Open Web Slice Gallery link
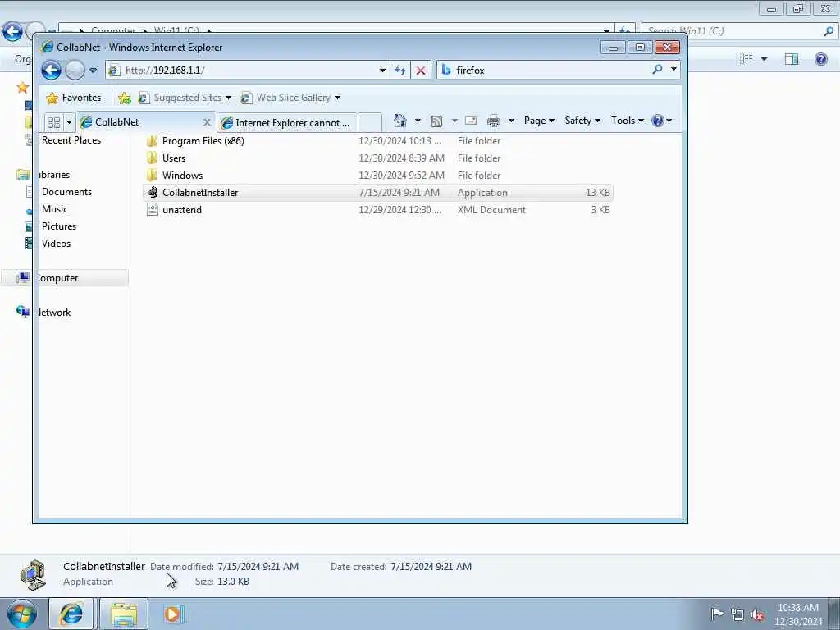 [x=285, y=98]
